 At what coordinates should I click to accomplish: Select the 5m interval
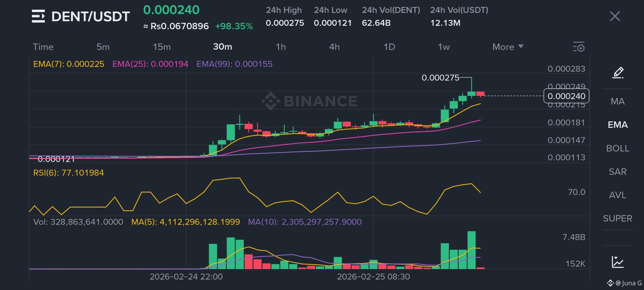coord(103,47)
